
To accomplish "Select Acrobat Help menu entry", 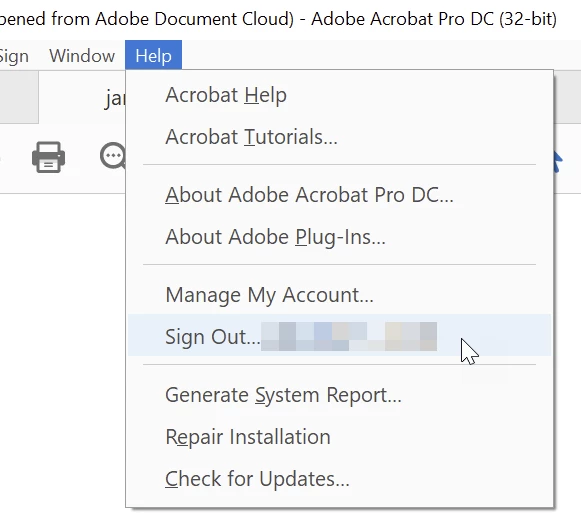I will [339, 95].
